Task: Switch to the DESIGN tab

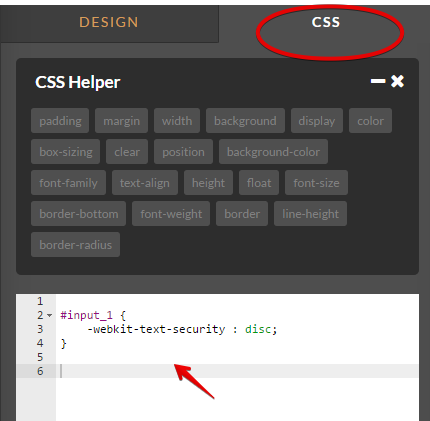Action: click(x=109, y=23)
